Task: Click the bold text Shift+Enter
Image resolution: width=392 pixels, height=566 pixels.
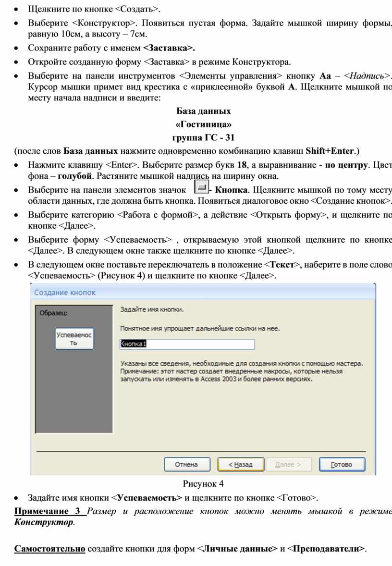Action: pos(330,151)
